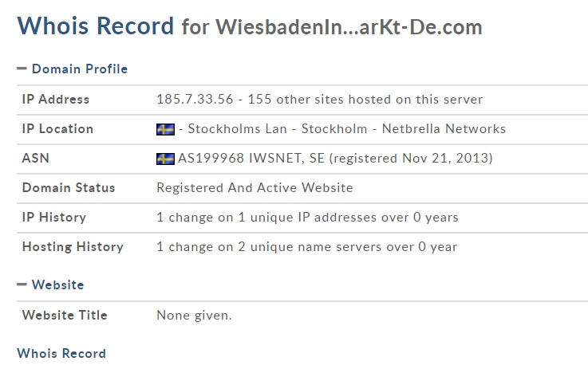Click the minus icon beside Domain Profile
The height and width of the screenshot is (369, 588).
(x=22, y=69)
